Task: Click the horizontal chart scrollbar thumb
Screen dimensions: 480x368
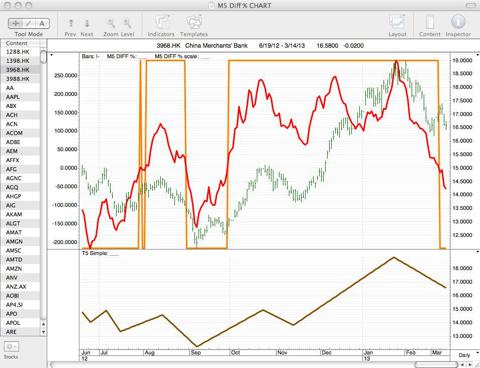Action: click(x=436, y=365)
